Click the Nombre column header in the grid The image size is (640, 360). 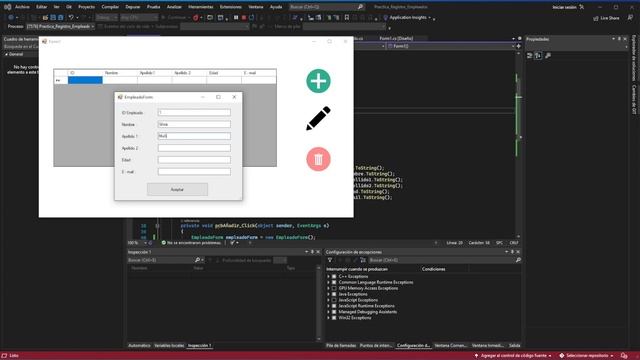tap(120, 73)
